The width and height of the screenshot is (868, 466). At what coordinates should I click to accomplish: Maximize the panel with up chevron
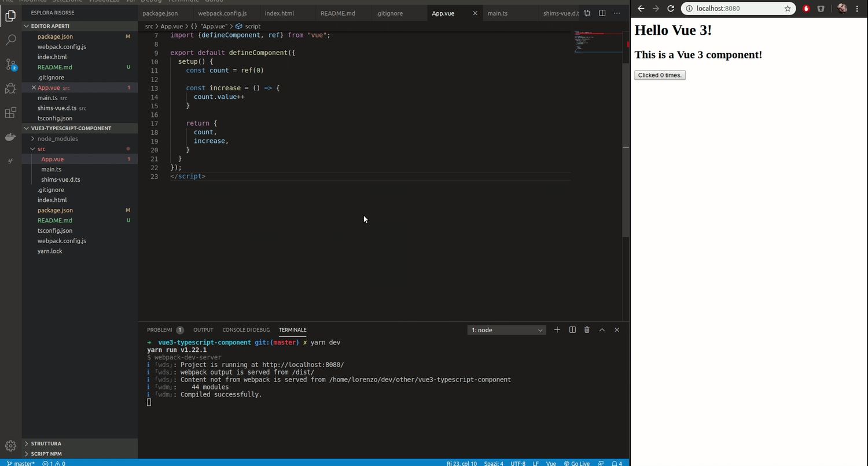coord(602,329)
